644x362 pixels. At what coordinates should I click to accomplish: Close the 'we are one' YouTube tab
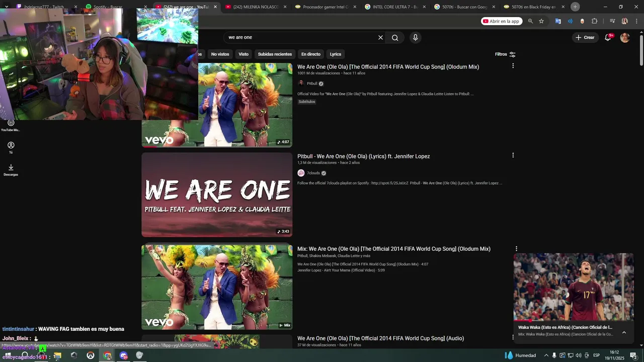(x=215, y=7)
